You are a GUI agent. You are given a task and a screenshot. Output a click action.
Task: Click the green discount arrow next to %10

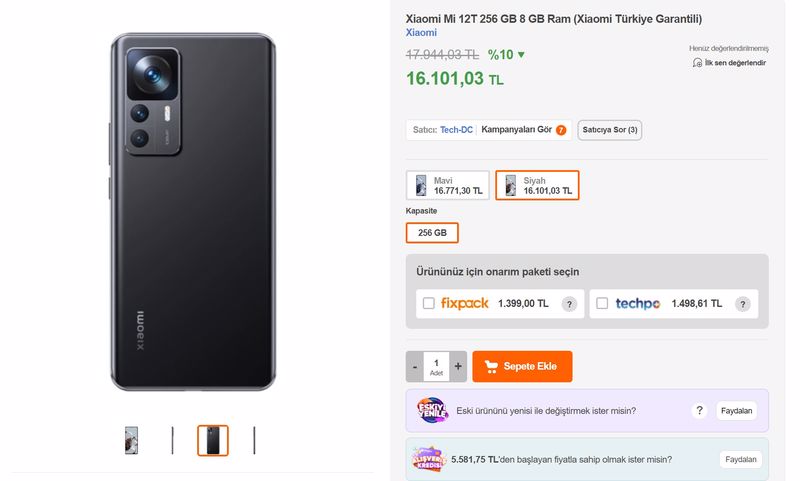[x=521, y=55]
